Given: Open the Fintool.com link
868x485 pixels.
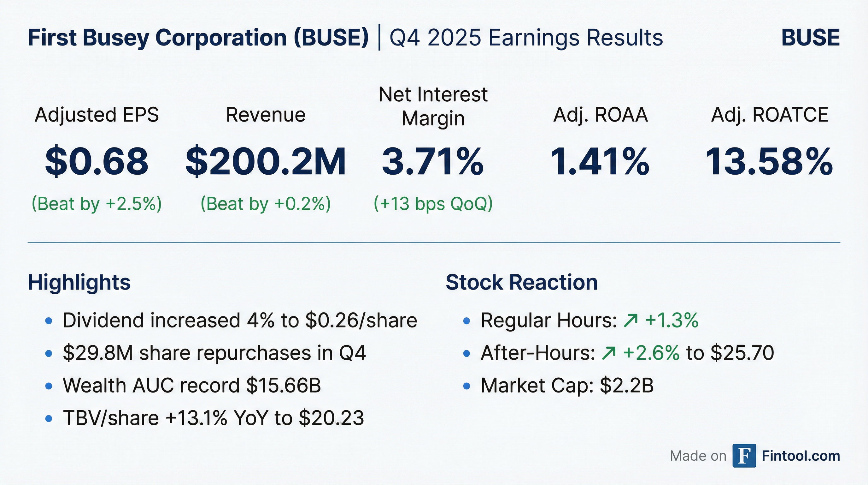Looking at the screenshot, I should [x=801, y=456].
